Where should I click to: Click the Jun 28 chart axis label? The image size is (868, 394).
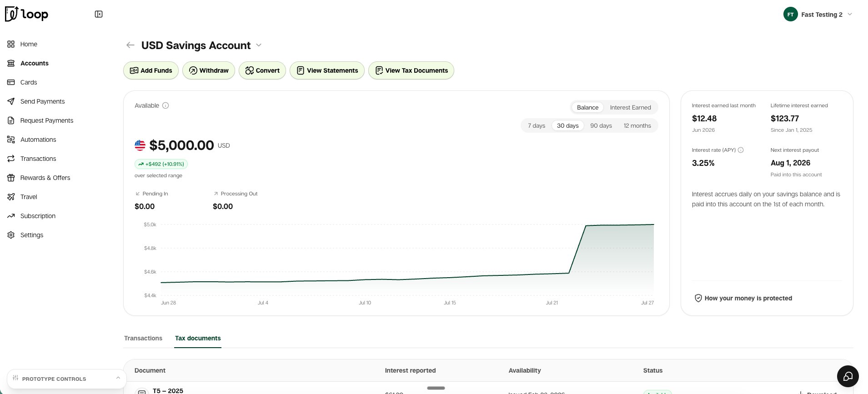tap(168, 303)
